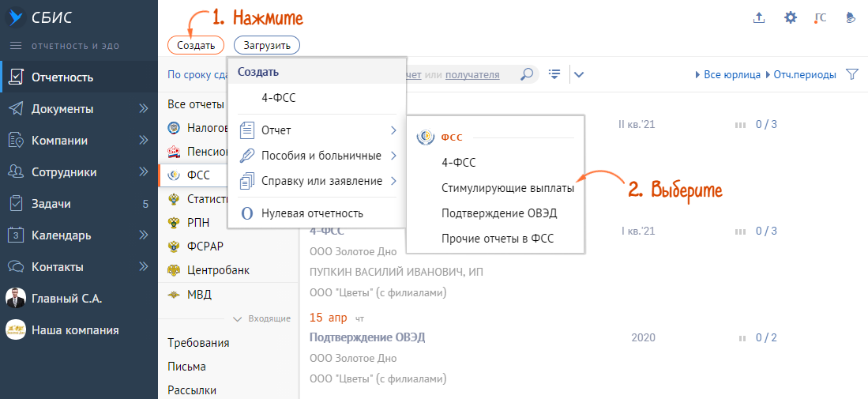The height and width of the screenshot is (399, 868).
Task: Click the СБИС bird logo
Action: [15, 17]
